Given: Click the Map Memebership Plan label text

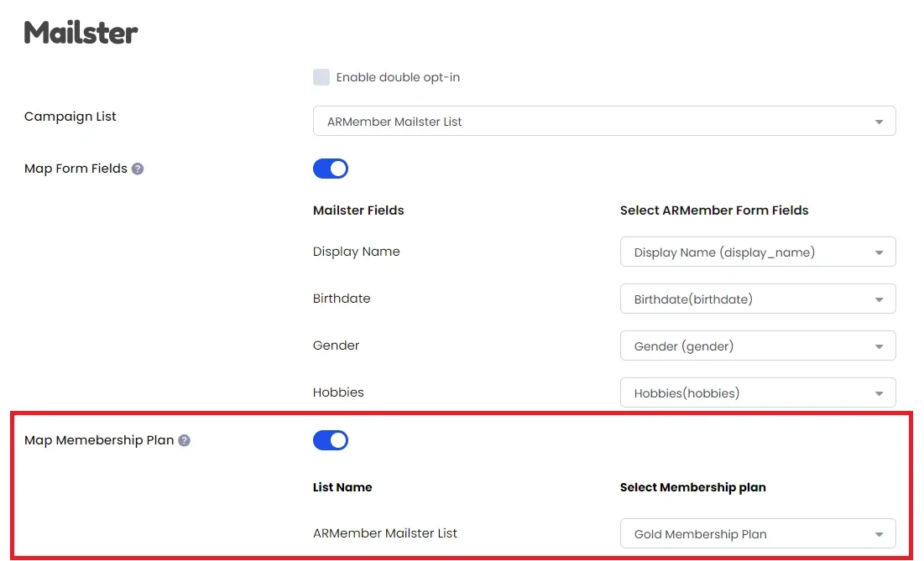Looking at the screenshot, I should (99, 440).
